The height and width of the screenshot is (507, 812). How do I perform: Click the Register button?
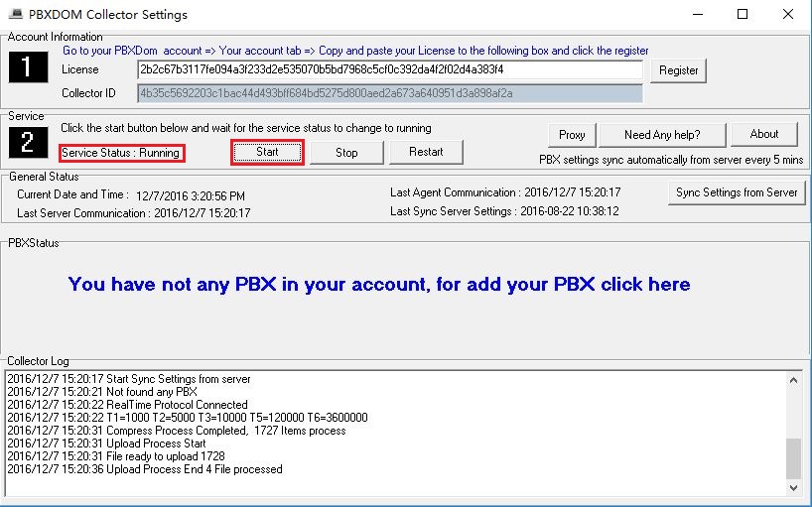pos(678,70)
